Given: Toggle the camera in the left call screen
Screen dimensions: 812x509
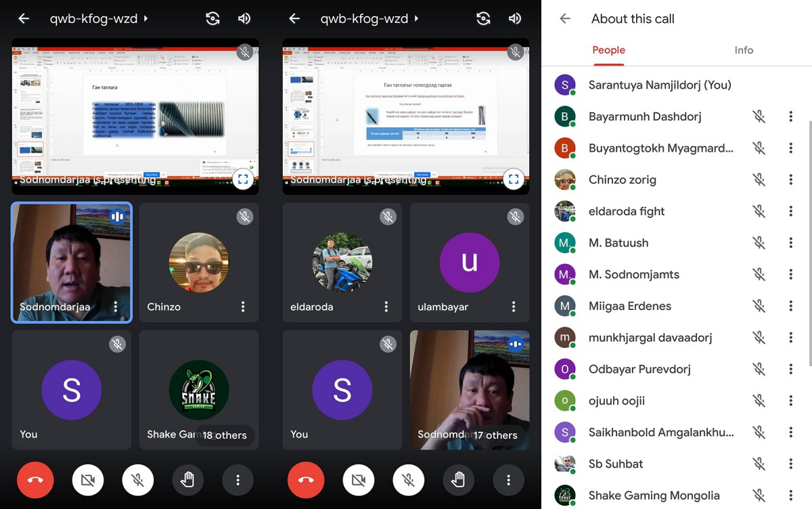Looking at the screenshot, I should (x=87, y=480).
